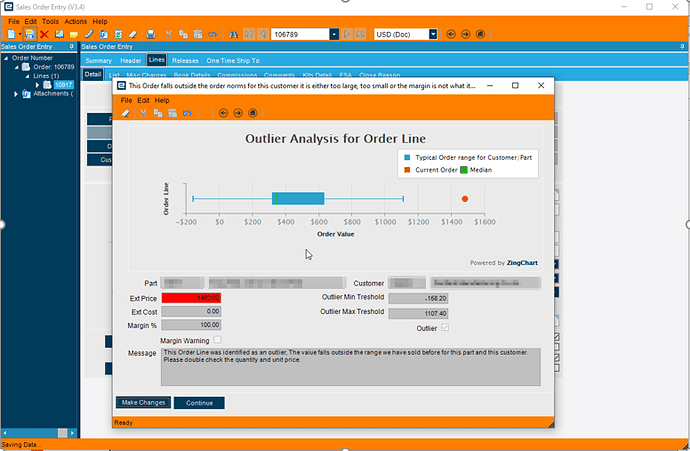The width and height of the screenshot is (690, 451).
Task: Collapse the Order: 106789 tree node
Action: coord(16,67)
